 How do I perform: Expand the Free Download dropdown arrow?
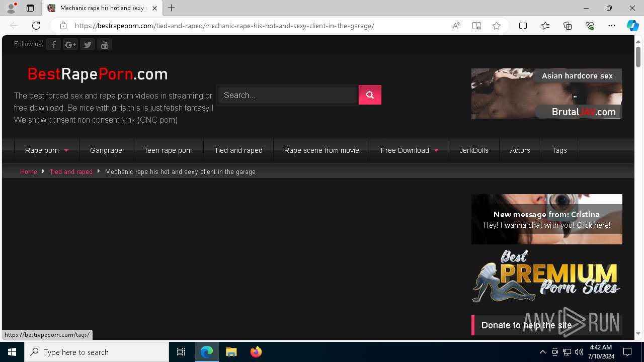pyautogui.click(x=436, y=150)
